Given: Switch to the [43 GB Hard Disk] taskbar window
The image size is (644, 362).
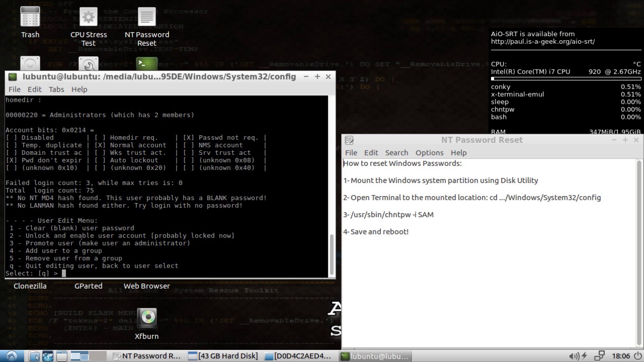Looking at the screenshot, I should point(223,356).
